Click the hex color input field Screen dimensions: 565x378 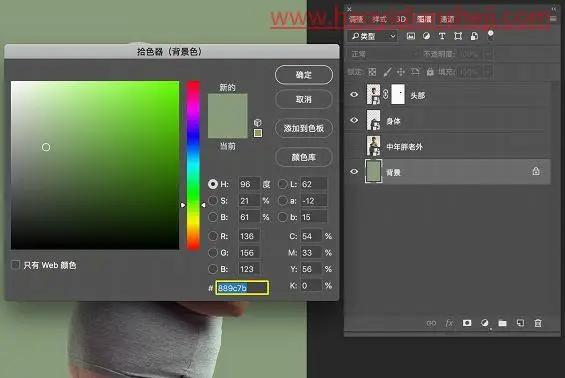(x=242, y=288)
